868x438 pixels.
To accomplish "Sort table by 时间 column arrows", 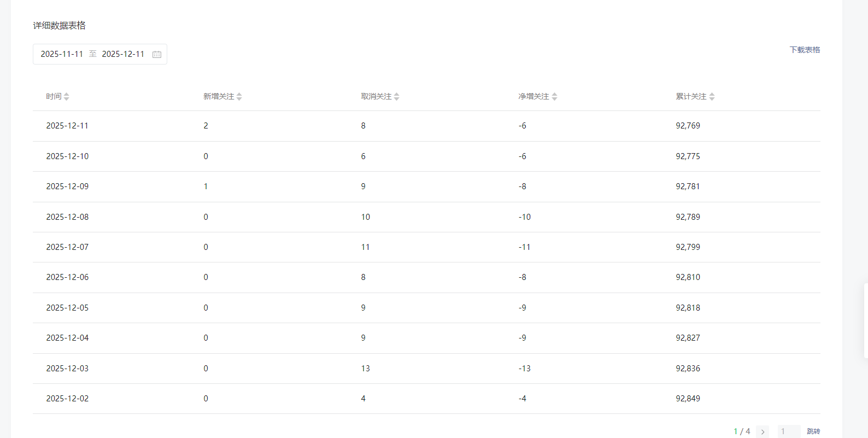I will [x=67, y=97].
